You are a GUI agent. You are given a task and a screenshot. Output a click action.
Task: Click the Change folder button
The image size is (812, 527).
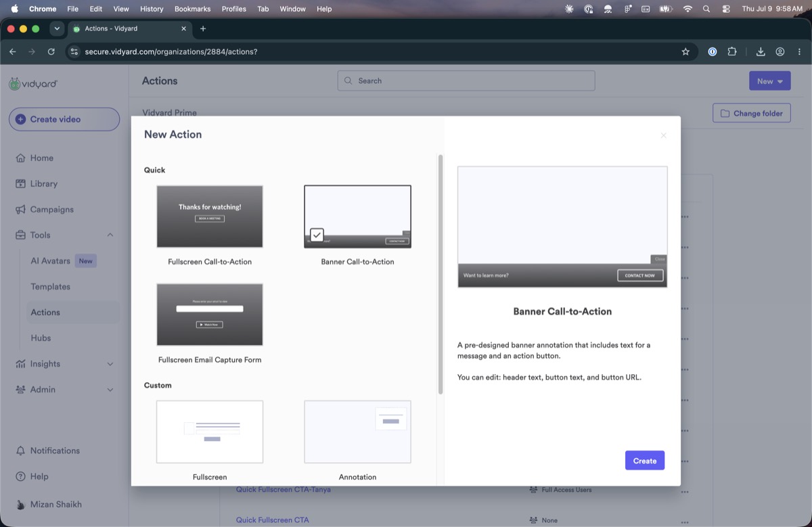pos(752,113)
